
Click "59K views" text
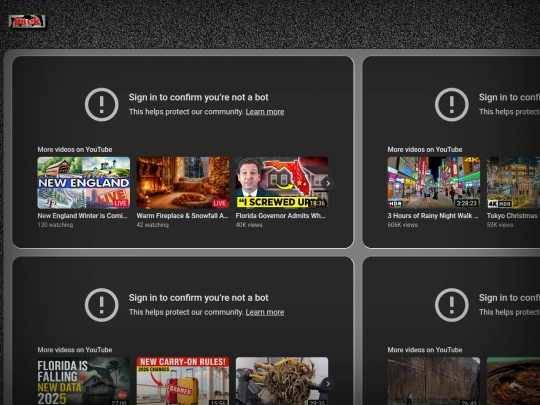point(500,225)
